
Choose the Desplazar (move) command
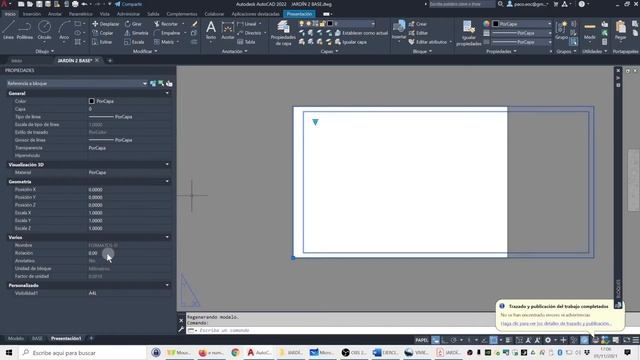tap(106, 24)
